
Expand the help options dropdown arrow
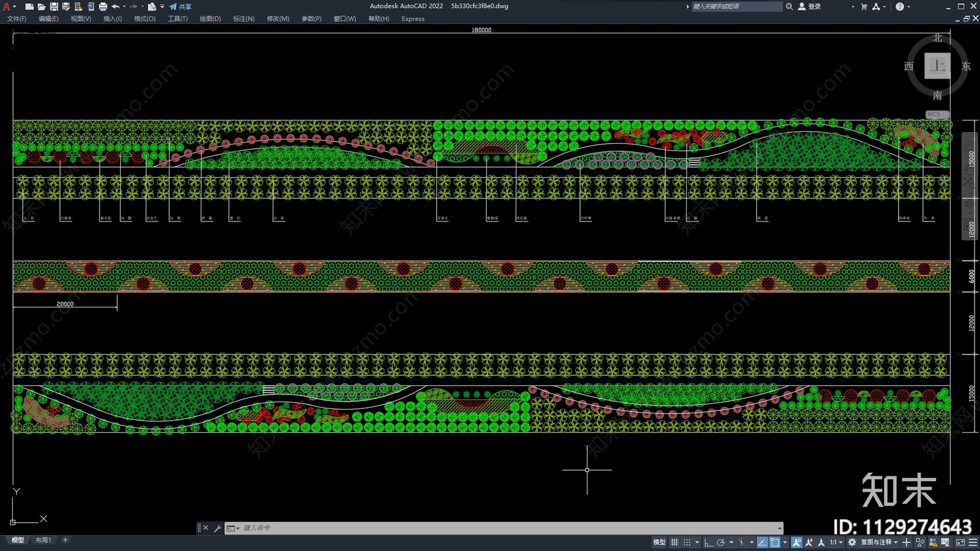point(908,7)
